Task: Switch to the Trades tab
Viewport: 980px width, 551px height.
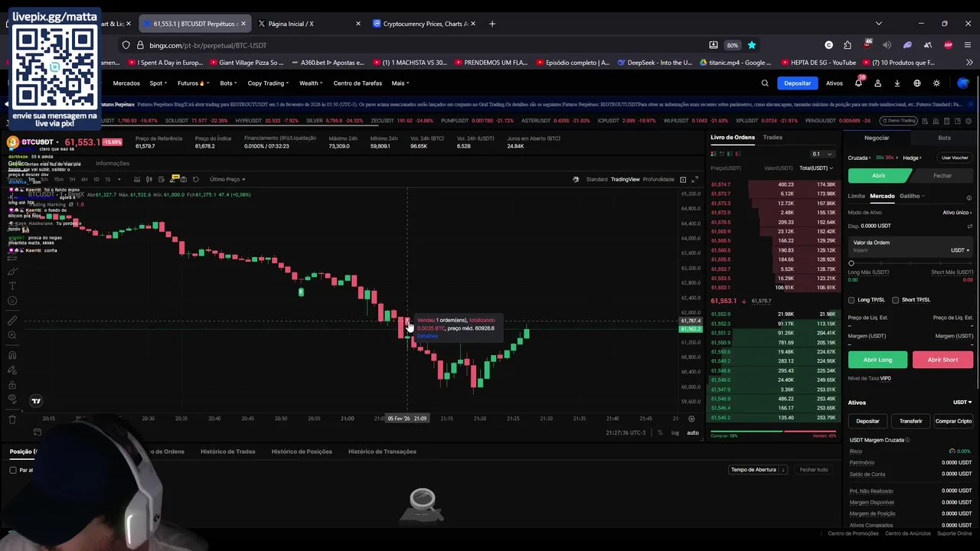Action: tap(773, 137)
